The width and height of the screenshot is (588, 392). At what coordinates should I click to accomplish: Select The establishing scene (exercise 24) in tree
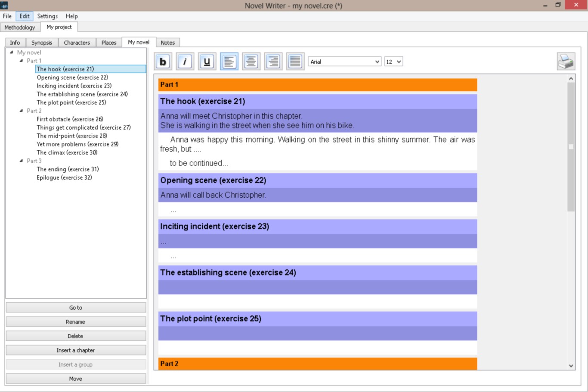point(82,94)
